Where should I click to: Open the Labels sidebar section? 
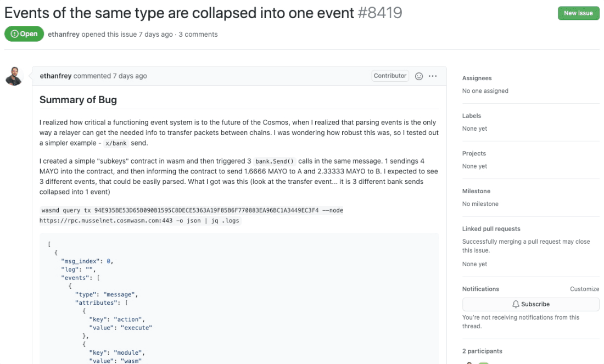pos(472,116)
